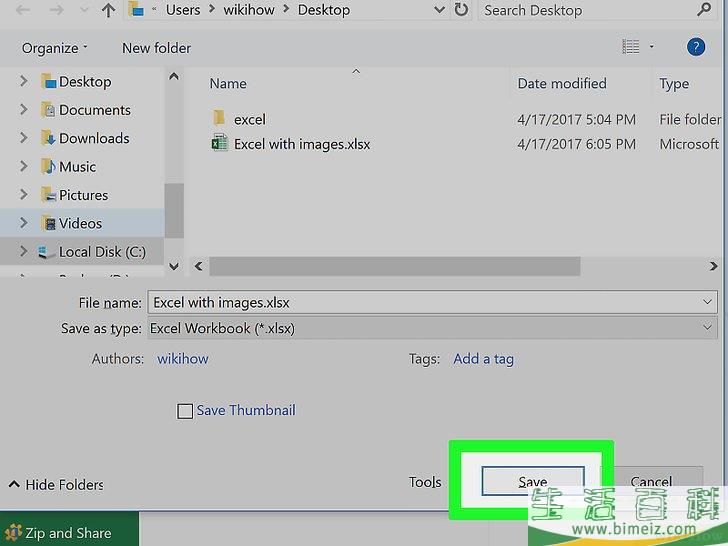Open Zip and Share in the taskbar
Viewport: 728px width, 546px height.
pyautogui.click(x=58, y=533)
